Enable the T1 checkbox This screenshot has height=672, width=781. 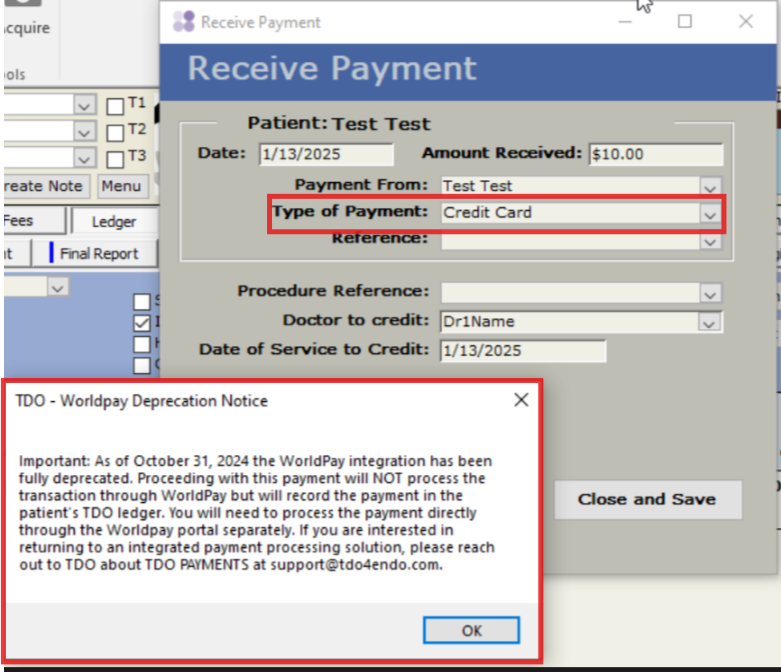pos(115,106)
